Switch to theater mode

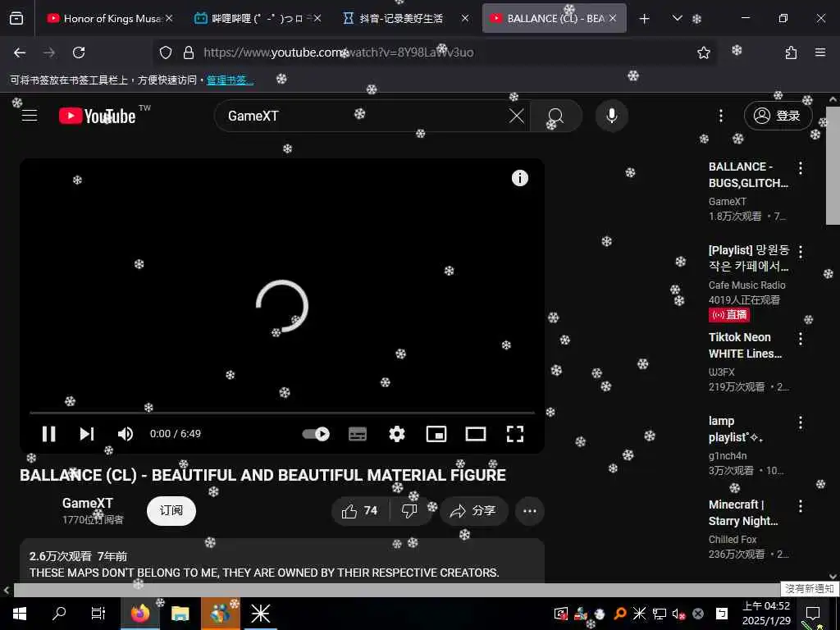pos(476,433)
